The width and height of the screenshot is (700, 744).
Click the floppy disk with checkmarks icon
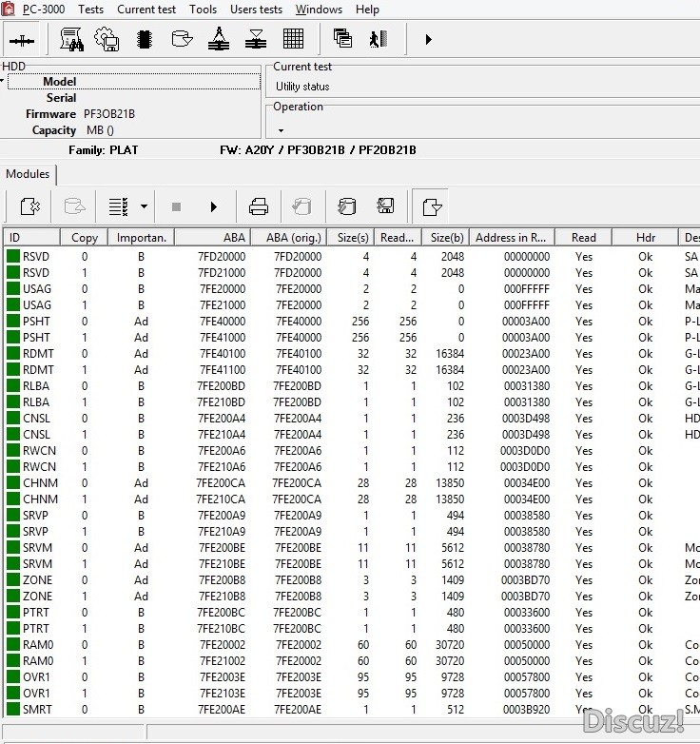tap(385, 206)
